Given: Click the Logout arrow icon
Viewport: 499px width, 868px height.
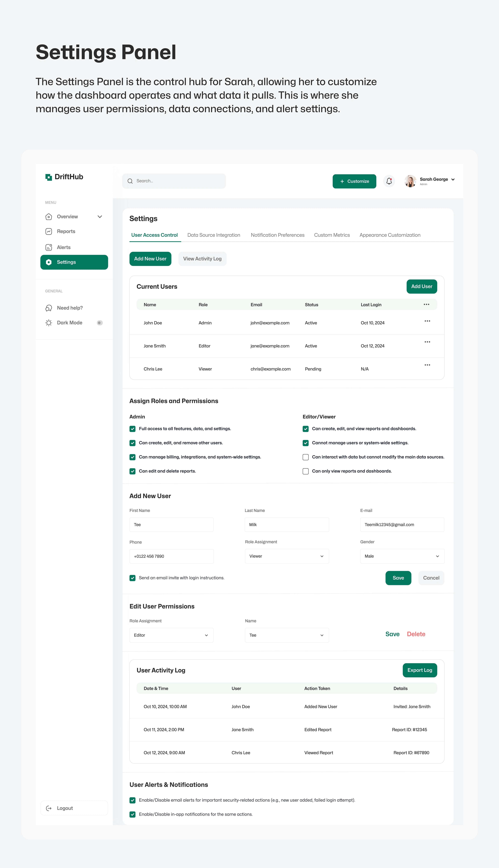Looking at the screenshot, I should click(49, 808).
